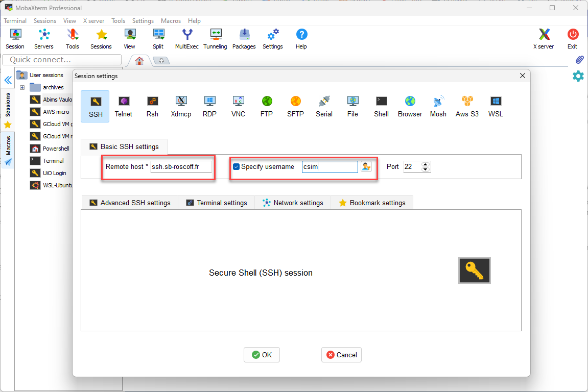This screenshot has width=588, height=392.
Task: Expand the archives folder tree node
Action: tap(22, 87)
